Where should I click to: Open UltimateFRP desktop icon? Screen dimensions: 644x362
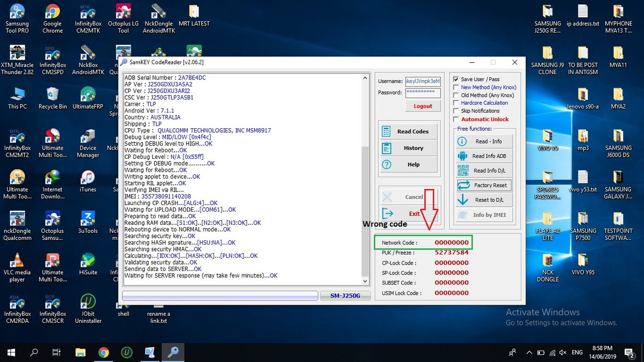88,99
